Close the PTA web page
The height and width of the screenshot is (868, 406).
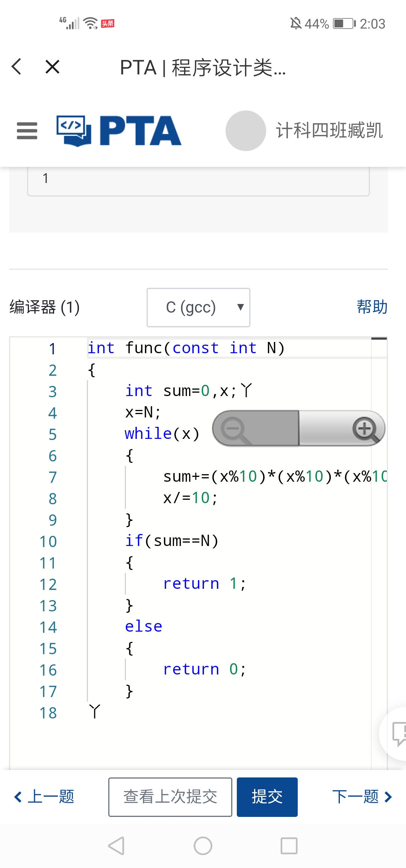52,67
